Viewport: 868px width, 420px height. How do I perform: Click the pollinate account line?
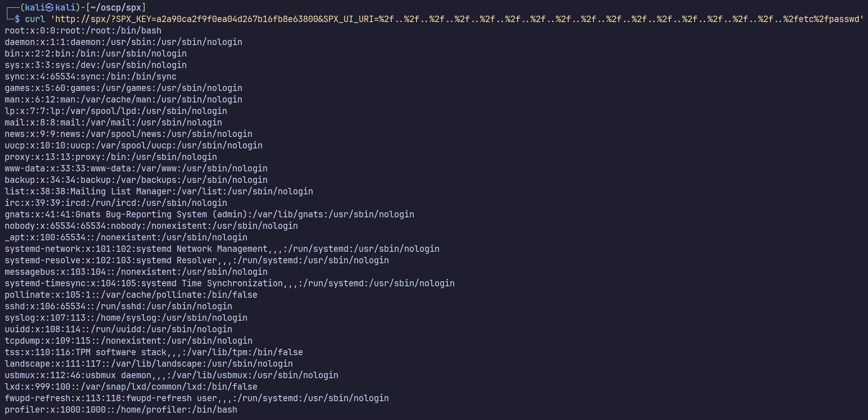click(131, 295)
